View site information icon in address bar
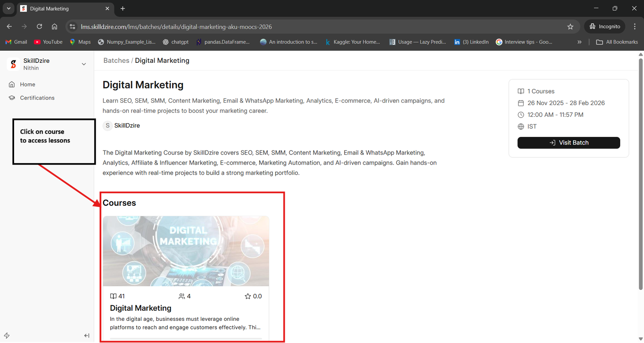The width and height of the screenshot is (644, 343). point(72,27)
